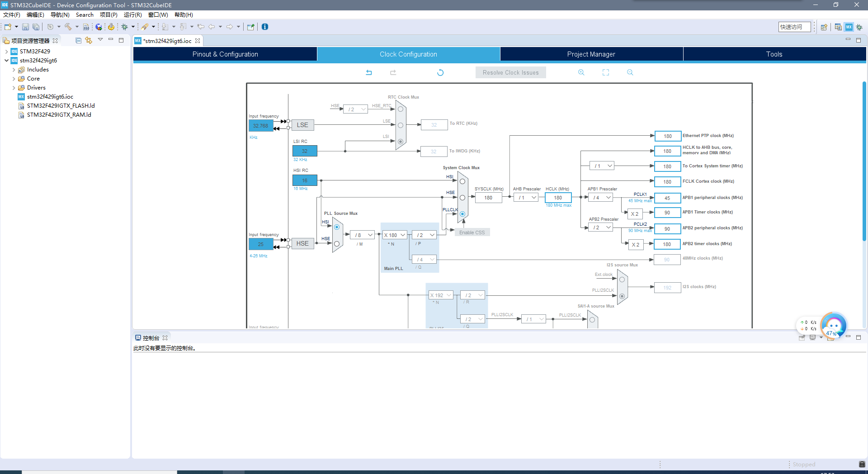Open the STM32CubeMX perspective via MX icon
The image size is (868, 474).
[x=849, y=27]
